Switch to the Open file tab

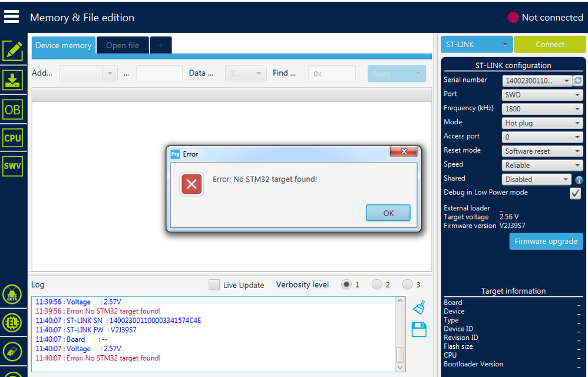click(123, 45)
